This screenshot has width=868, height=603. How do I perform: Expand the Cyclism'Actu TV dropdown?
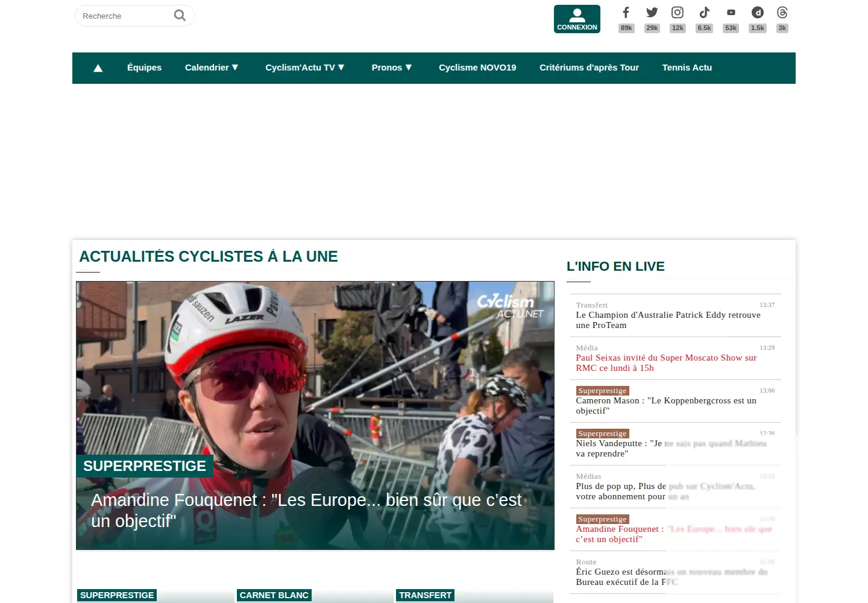pyautogui.click(x=305, y=68)
